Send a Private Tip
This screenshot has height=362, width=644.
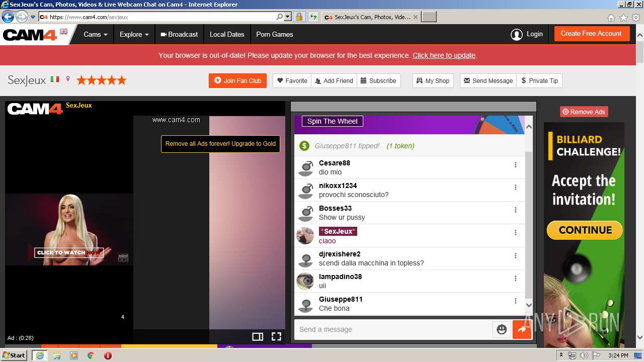539,80
